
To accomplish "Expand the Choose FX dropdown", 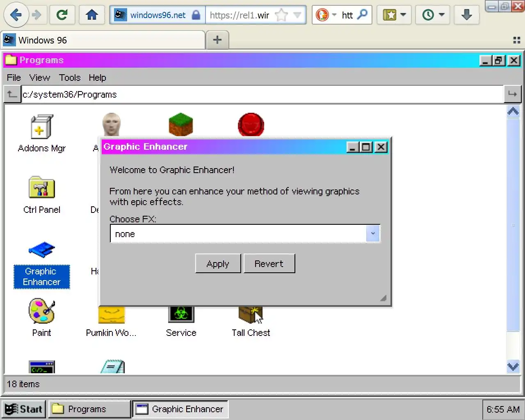I will (x=373, y=234).
